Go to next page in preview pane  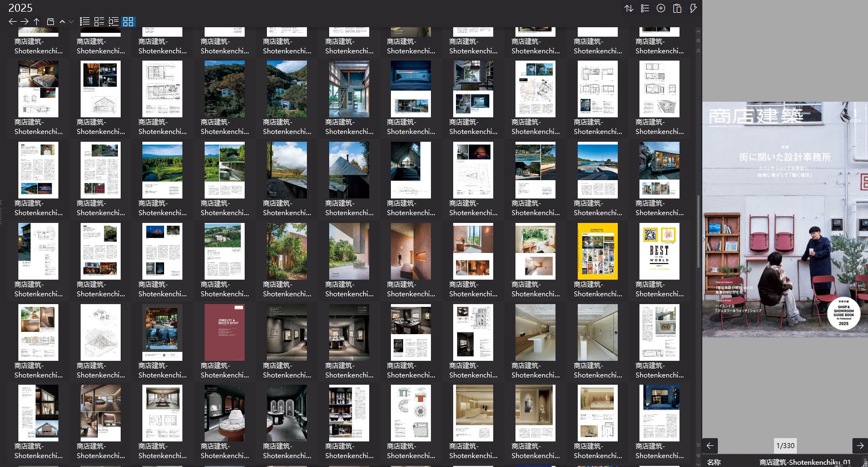(x=860, y=445)
